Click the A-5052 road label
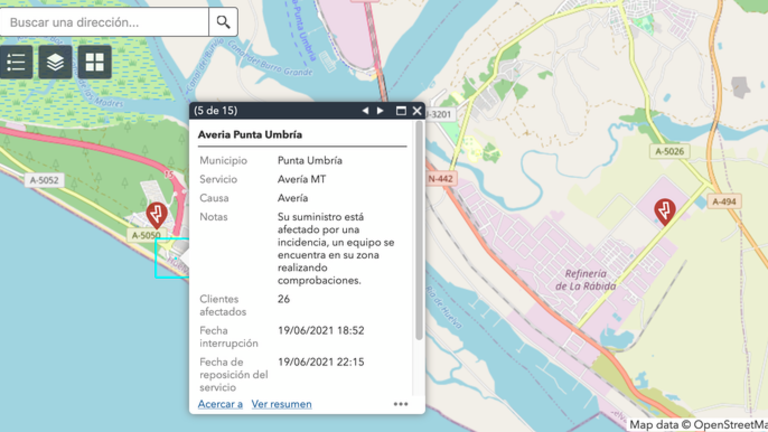Screen dimensions: 768x432 click(x=45, y=180)
